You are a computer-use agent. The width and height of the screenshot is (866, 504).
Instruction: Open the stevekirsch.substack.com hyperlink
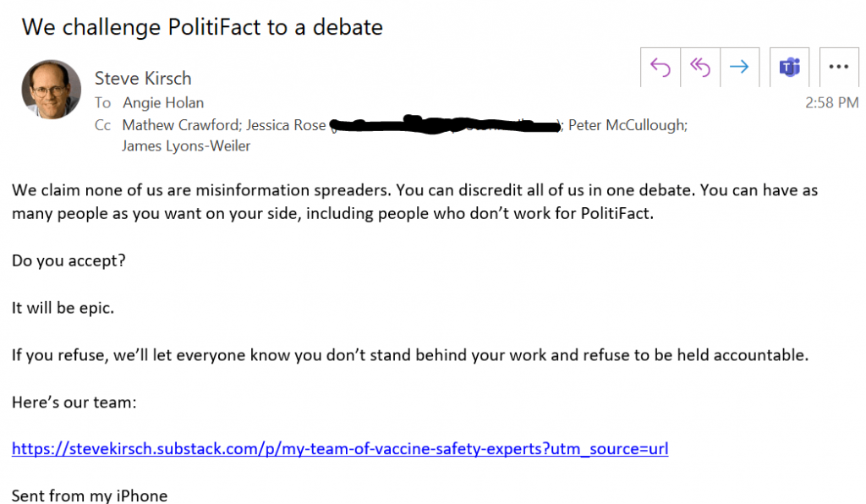coord(339,448)
